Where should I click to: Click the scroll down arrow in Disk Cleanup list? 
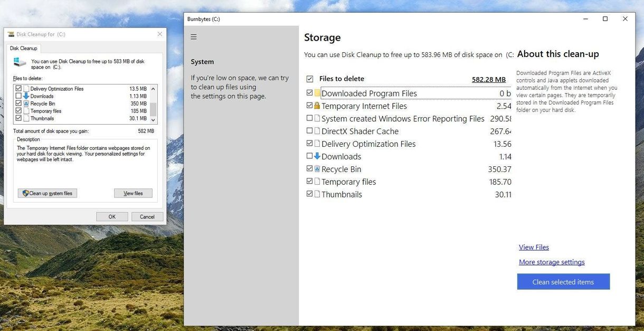(154, 120)
